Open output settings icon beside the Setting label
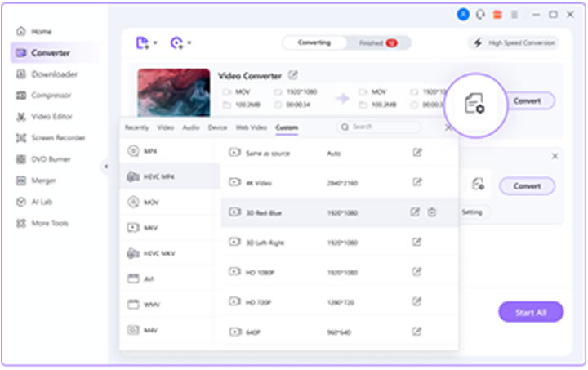Viewport: 588px width, 370px height. point(478,185)
